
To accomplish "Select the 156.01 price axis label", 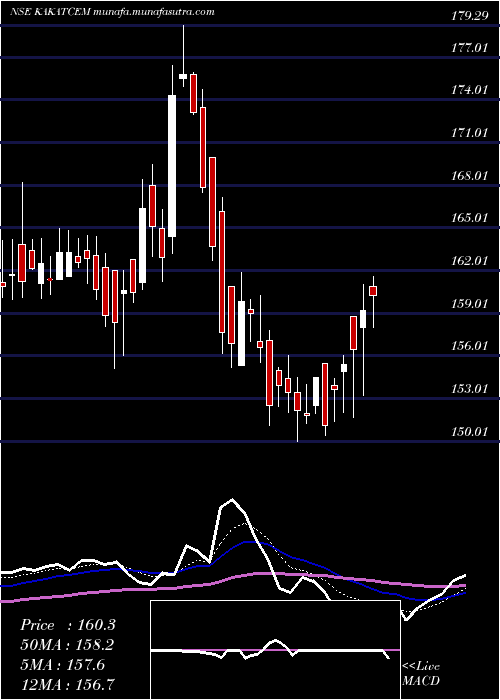I will click(469, 346).
